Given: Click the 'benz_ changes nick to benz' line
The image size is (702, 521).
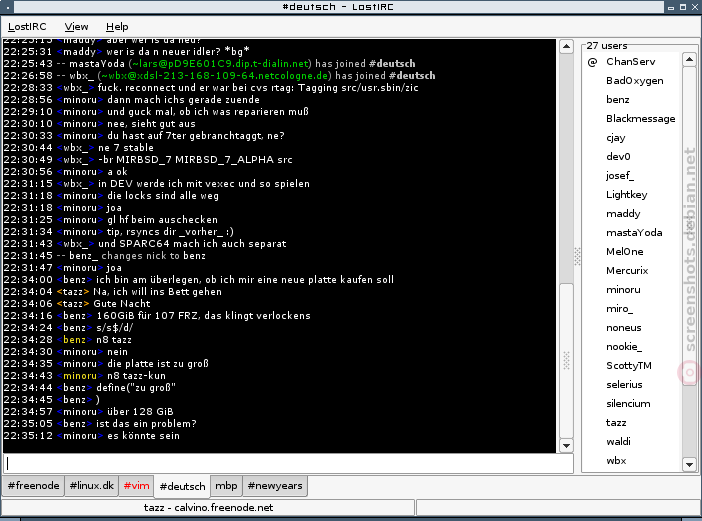Looking at the screenshot, I should click(137, 256).
